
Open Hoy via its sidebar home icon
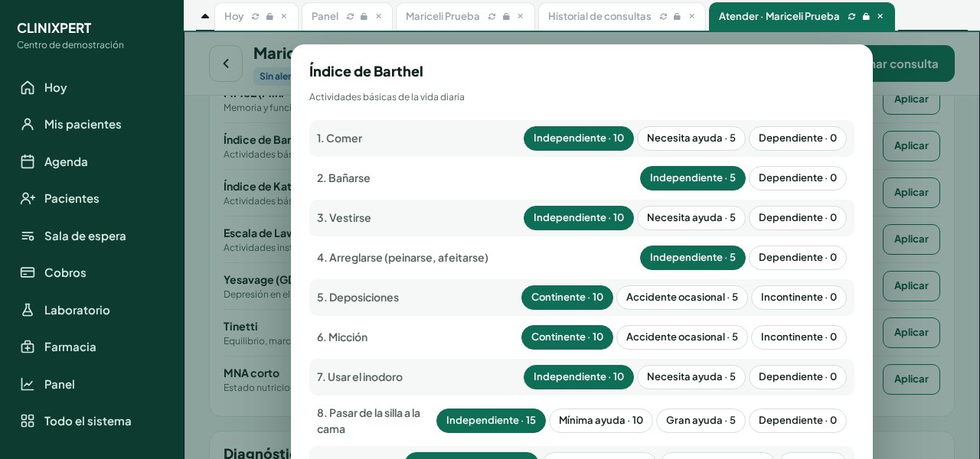pos(28,87)
